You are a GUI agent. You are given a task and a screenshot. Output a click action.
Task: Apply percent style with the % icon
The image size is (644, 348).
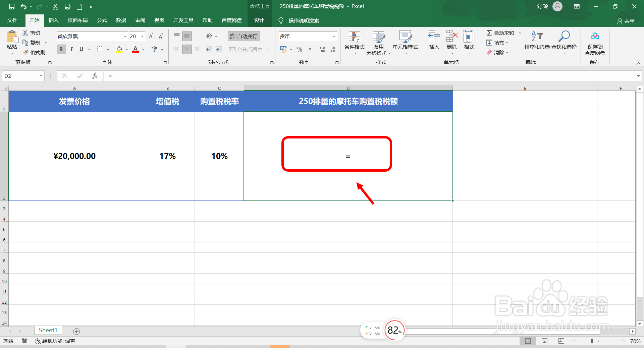click(x=300, y=49)
